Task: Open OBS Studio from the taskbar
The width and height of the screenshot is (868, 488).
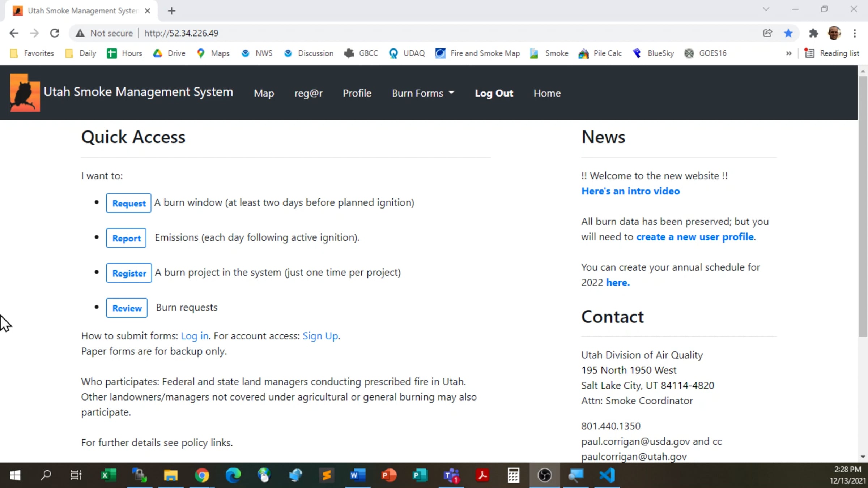Action: click(x=545, y=475)
